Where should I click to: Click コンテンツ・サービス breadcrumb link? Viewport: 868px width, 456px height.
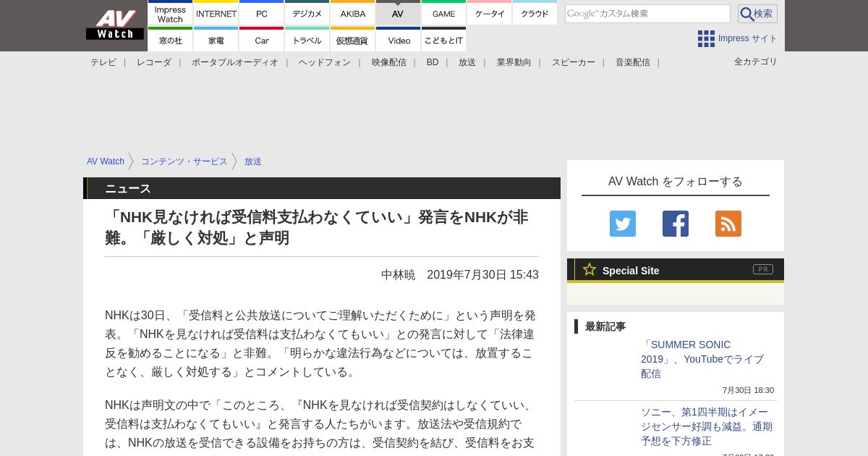click(184, 161)
